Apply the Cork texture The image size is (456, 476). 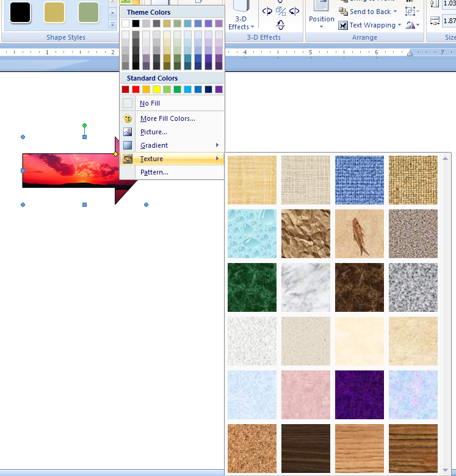252,449
